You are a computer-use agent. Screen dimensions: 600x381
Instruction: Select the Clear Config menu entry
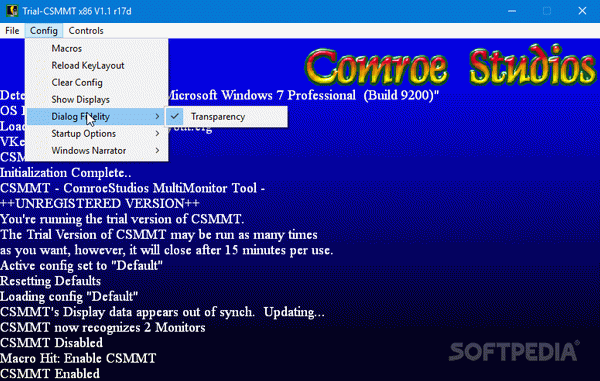(x=97, y=83)
